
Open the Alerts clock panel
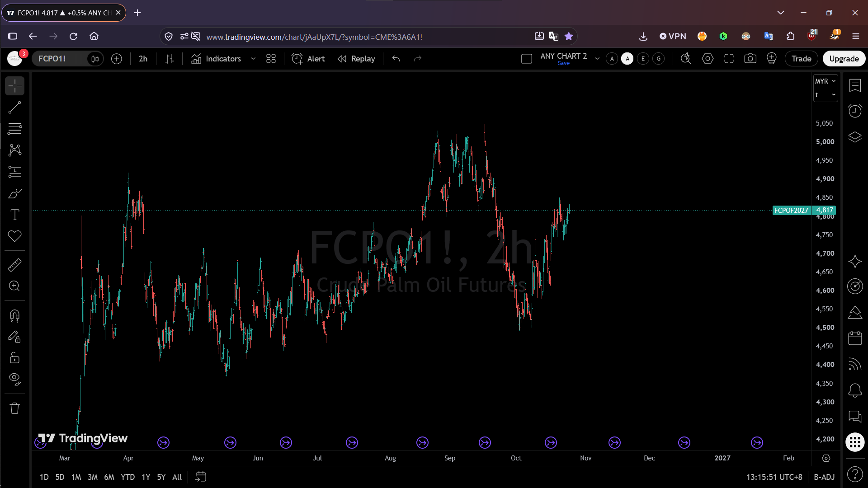[854, 111]
